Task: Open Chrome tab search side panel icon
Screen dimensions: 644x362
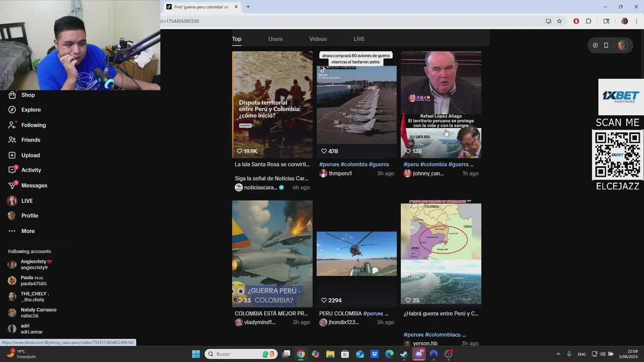Action: (x=606, y=21)
